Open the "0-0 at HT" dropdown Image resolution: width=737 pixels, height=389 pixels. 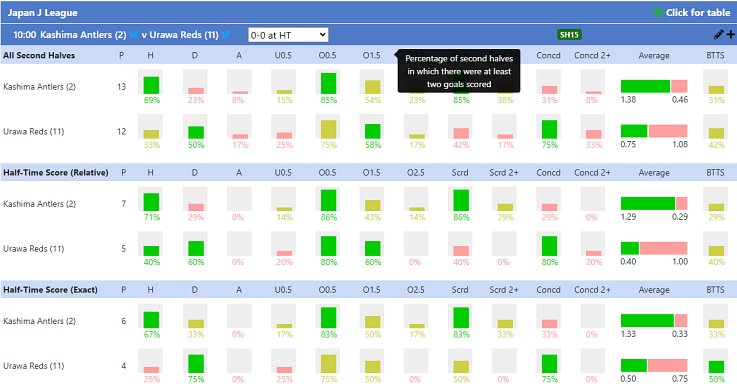[288, 35]
